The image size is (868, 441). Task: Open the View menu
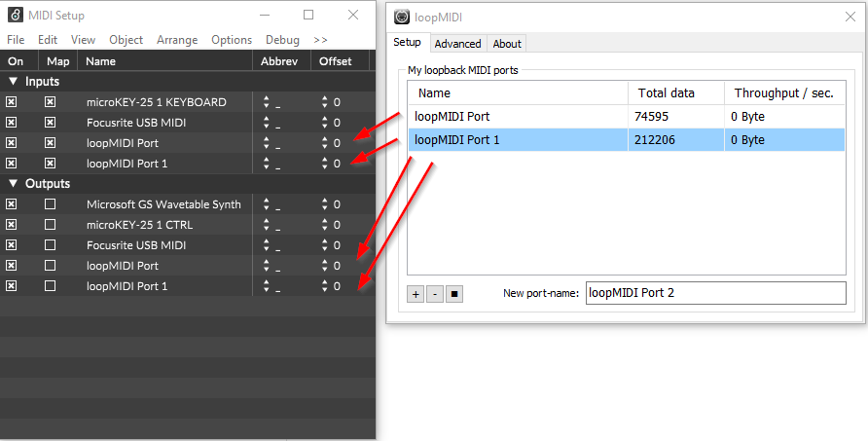(83, 40)
